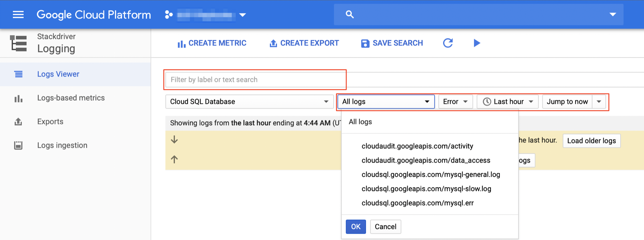Open the Error severity level dropdown
The image size is (644, 240).
tap(455, 102)
